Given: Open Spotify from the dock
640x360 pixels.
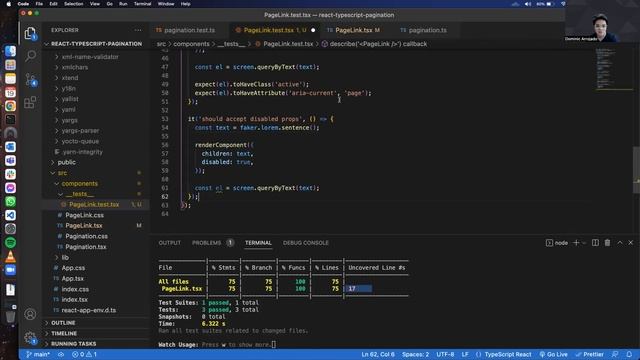Looking at the screenshot, I should click(10, 242).
